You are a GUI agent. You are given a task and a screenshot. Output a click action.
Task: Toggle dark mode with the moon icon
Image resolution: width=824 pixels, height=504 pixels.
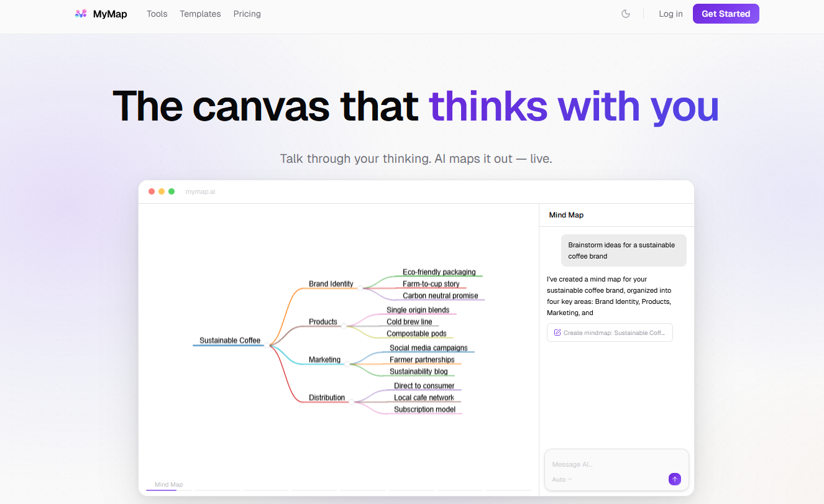626,14
